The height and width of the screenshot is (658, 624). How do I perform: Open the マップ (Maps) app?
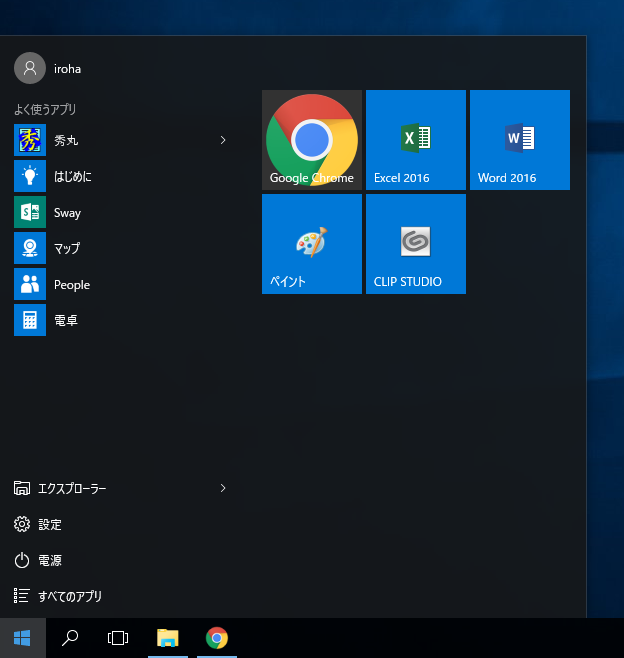(67, 249)
